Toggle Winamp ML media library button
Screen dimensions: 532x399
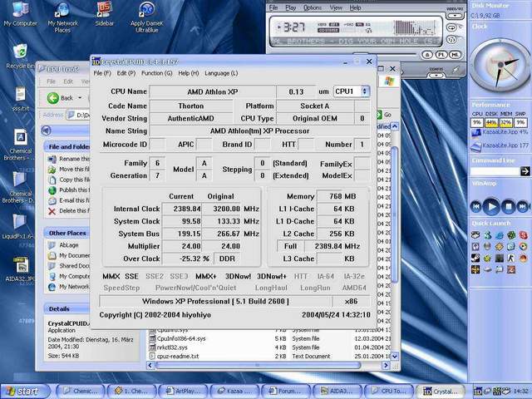pyautogui.click(x=455, y=55)
